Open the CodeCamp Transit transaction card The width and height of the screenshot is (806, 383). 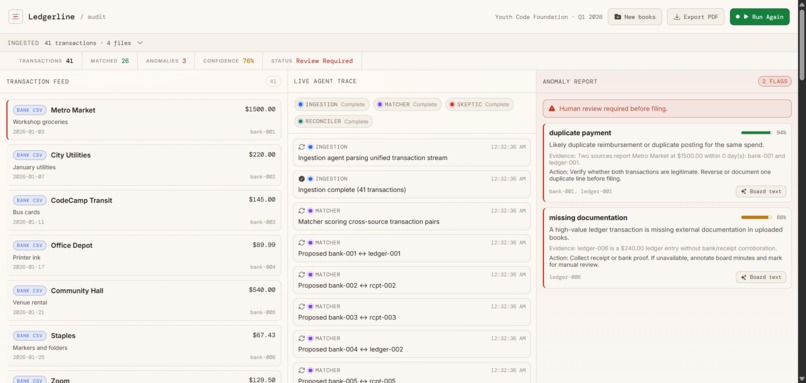(x=144, y=210)
